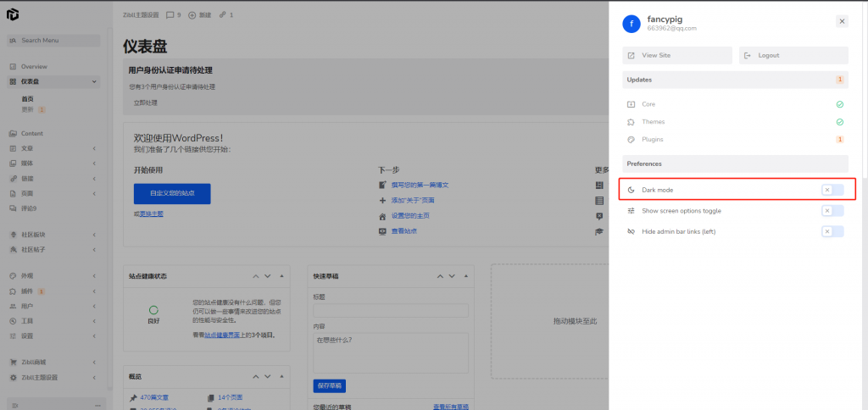Collapse 概览 panel with triangle toggle
The width and height of the screenshot is (868, 410).
pyautogui.click(x=281, y=377)
